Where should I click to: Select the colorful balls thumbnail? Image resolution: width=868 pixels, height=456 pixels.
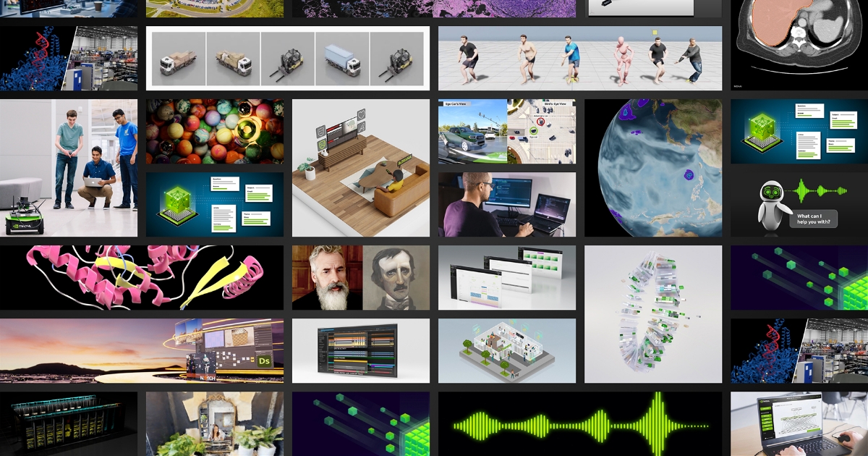coord(215,131)
